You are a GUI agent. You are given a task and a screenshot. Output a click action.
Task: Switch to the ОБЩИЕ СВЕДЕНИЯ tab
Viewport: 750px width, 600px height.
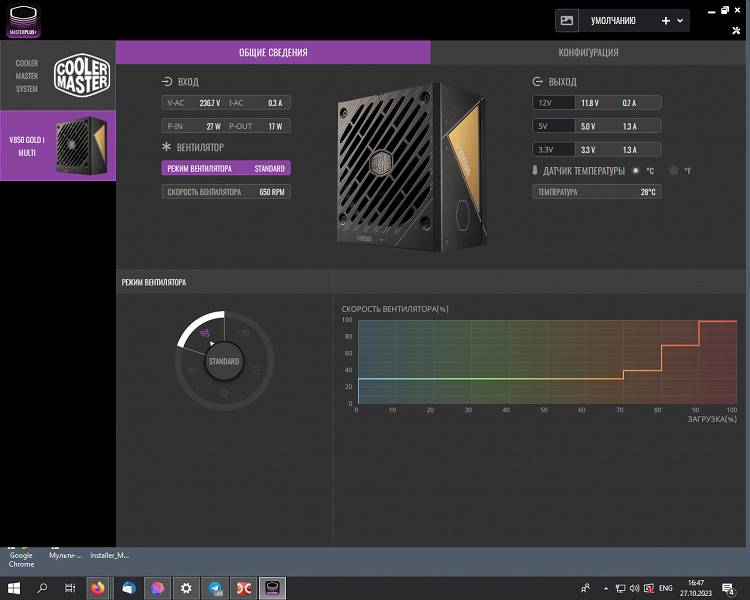[273, 52]
